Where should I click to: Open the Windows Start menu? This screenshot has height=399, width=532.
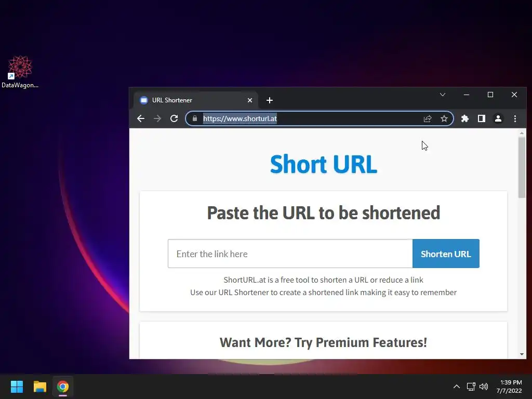click(x=17, y=387)
